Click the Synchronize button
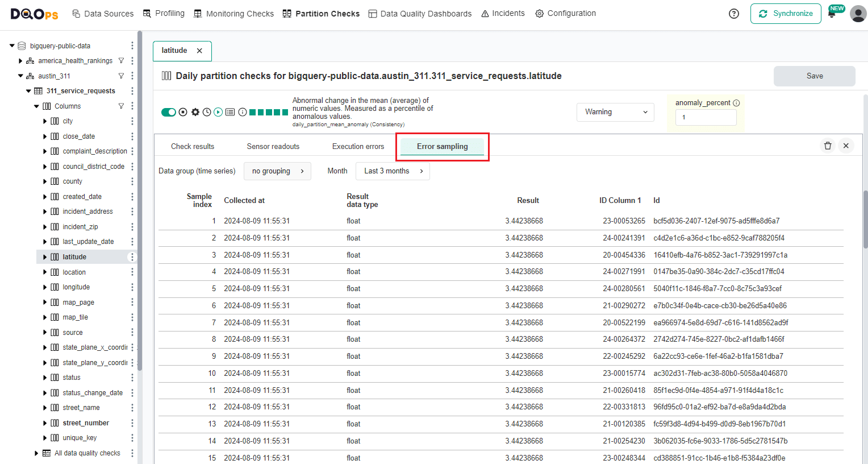 tap(786, 14)
